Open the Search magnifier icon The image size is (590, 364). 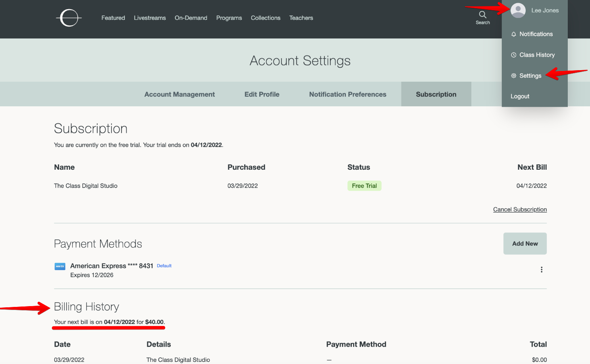point(482,15)
